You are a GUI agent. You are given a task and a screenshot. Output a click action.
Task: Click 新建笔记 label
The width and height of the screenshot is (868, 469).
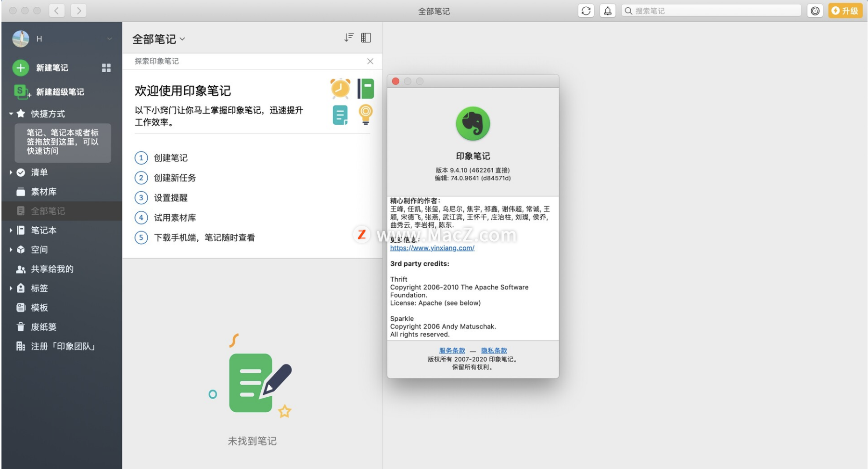pyautogui.click(x=52, y=68)
